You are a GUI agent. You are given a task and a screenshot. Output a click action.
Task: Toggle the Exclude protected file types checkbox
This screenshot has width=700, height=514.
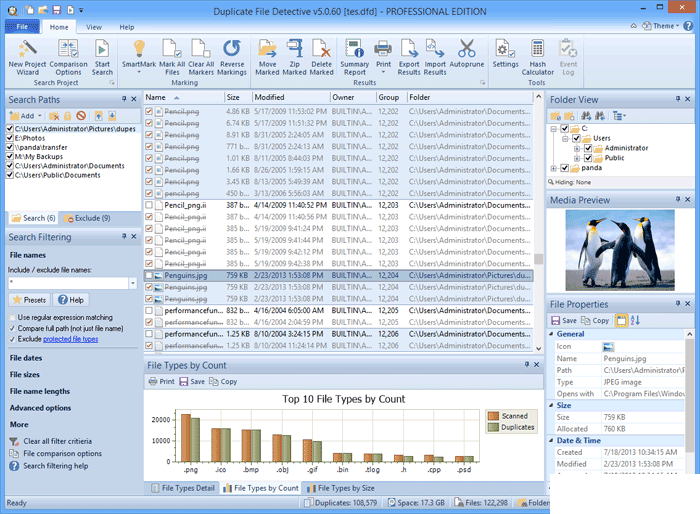click(12, 339)
